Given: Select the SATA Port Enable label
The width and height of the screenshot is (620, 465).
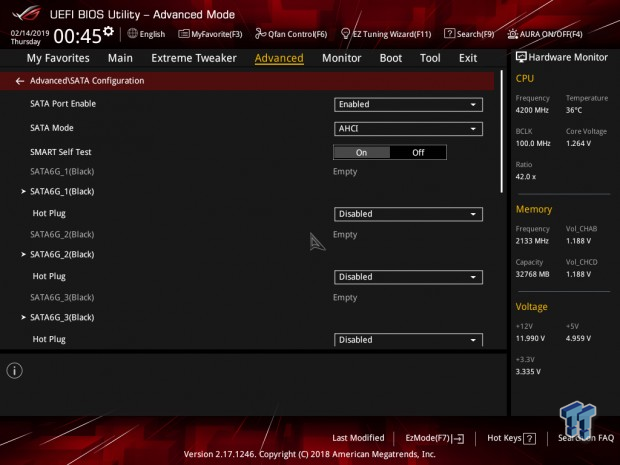Looking at the screenshot, I should 63,104.
